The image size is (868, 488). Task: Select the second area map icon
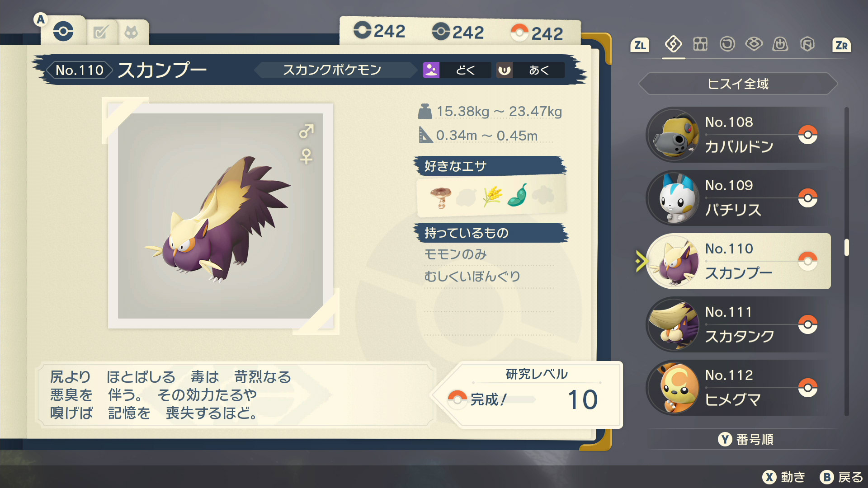[700, 44]
